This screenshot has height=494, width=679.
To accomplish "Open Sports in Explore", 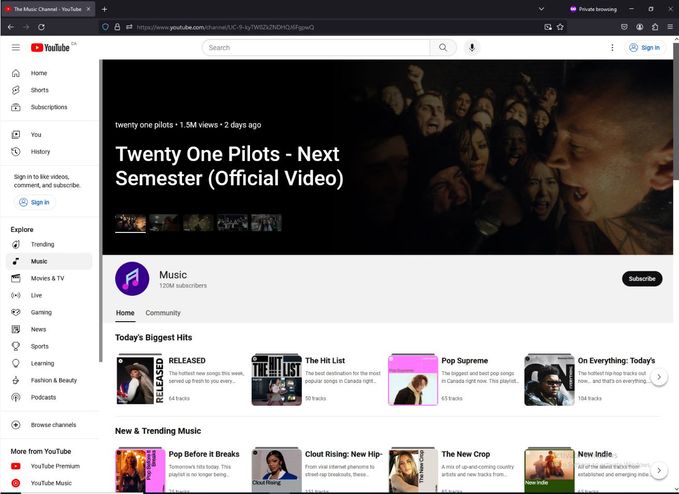I will 48,346.
